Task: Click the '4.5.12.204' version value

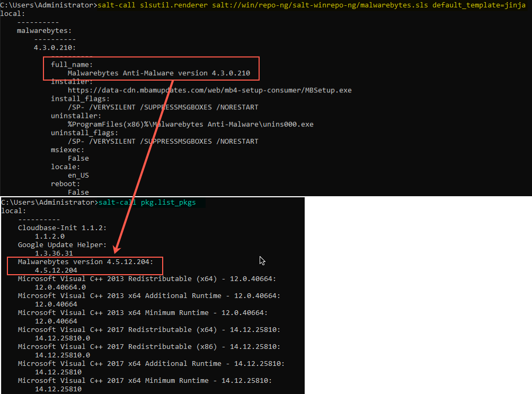Action: 56,270
